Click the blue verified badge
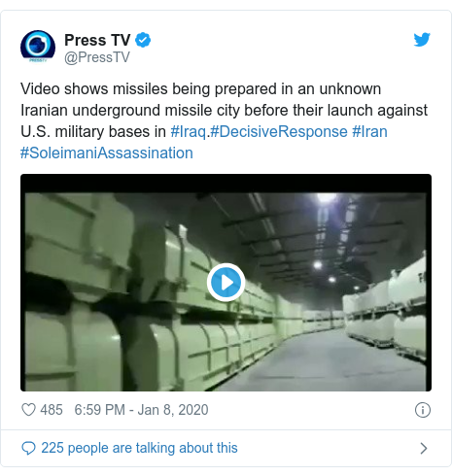The image size is (452, 476). point(143,40)
